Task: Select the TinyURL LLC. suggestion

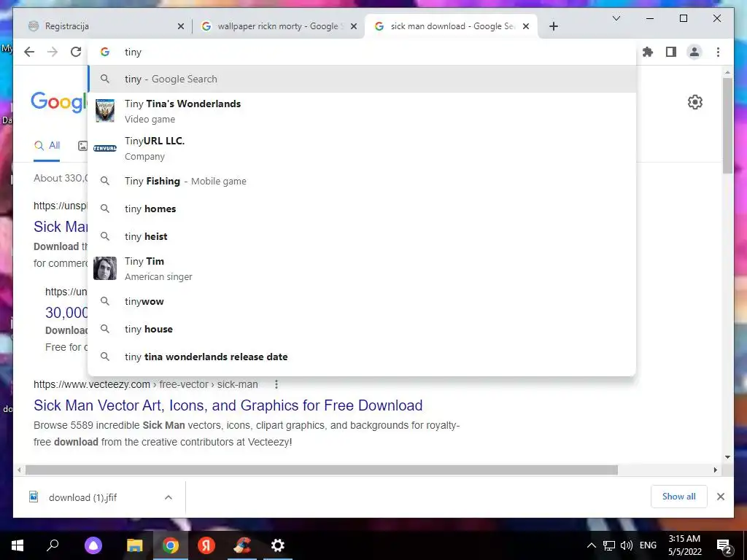Action: pos(362,148)
